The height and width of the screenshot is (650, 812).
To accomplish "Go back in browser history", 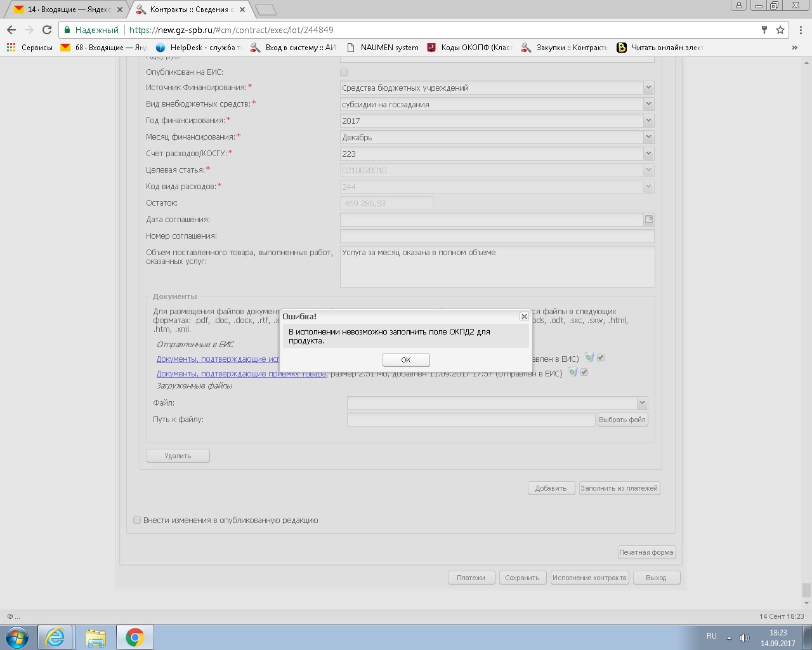I will click(x=11, y=30).
